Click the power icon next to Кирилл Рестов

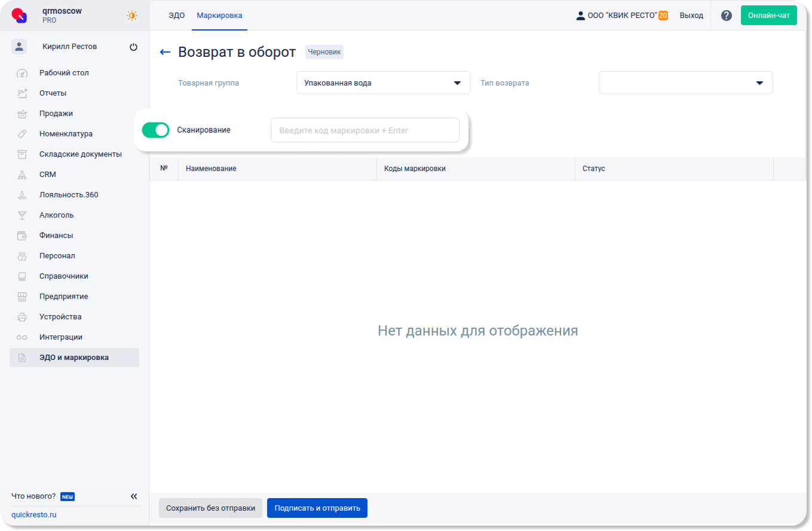click(x=133, y=47)
